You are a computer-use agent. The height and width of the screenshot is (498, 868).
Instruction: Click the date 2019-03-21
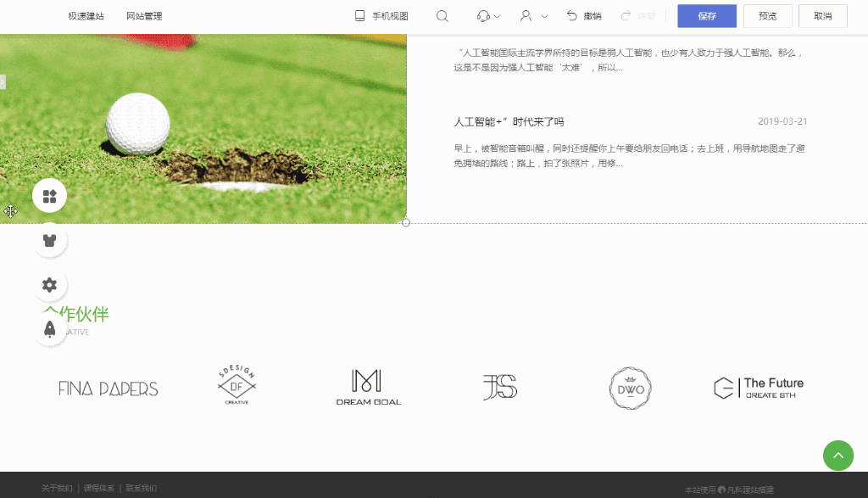coord(782,121)
